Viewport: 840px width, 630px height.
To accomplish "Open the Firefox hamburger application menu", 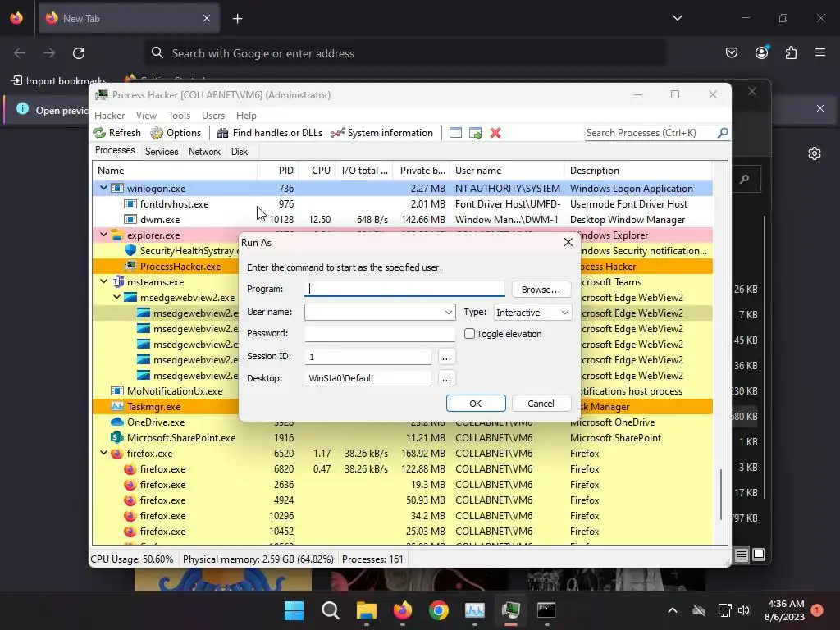I will coord(820,52).
